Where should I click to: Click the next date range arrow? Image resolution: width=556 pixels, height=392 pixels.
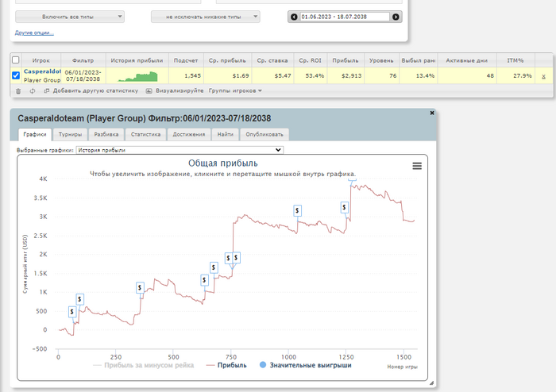(x=396, y=17)
